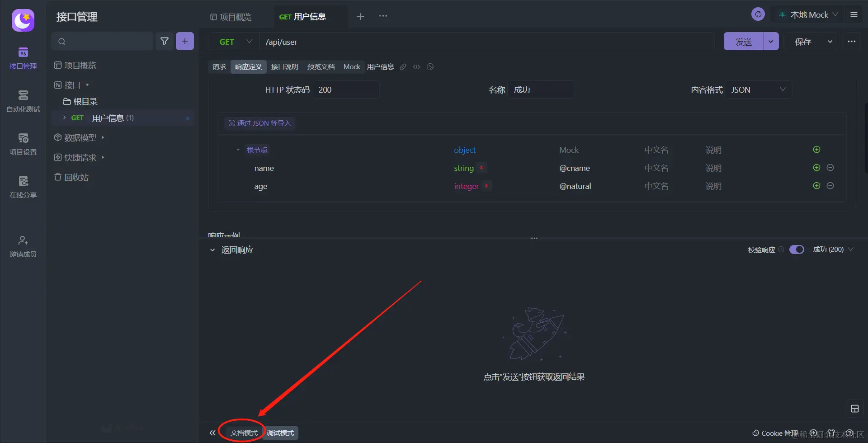Collapse the 根节点 tree node

click(x=238, y=150)
